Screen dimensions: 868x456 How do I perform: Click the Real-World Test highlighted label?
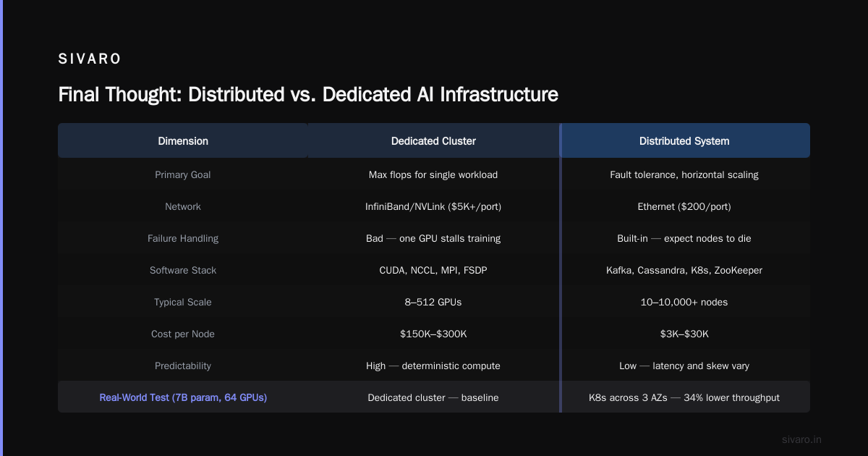coord(183,397)
